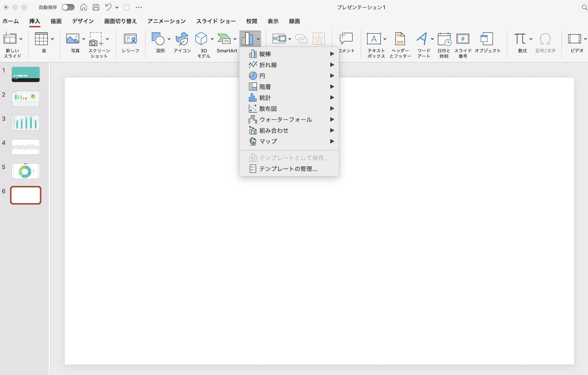This screenshot has width=588, height=375.
Task: Click the action star icon
Action: click(x=319, y=39)
